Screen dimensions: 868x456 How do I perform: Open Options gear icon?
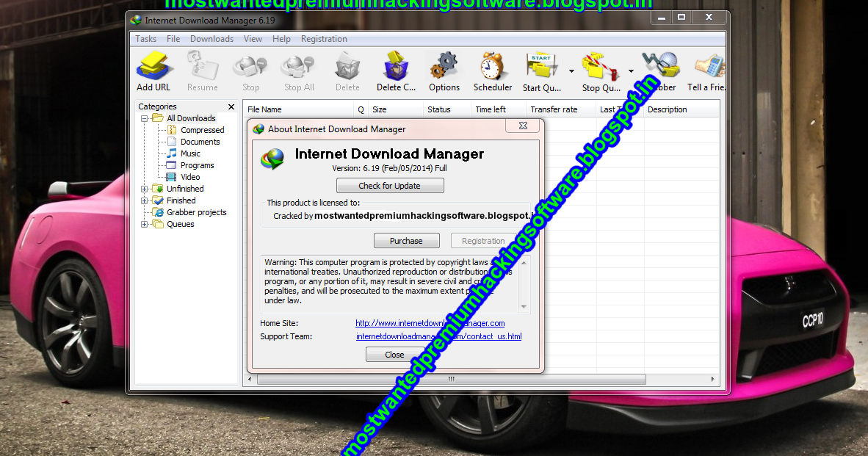tap(444, 66)
